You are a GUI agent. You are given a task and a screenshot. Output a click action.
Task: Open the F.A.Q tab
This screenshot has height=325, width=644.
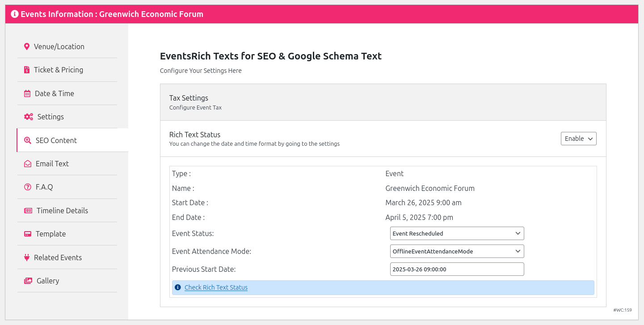pyautogui.click(x=67, y=187)
